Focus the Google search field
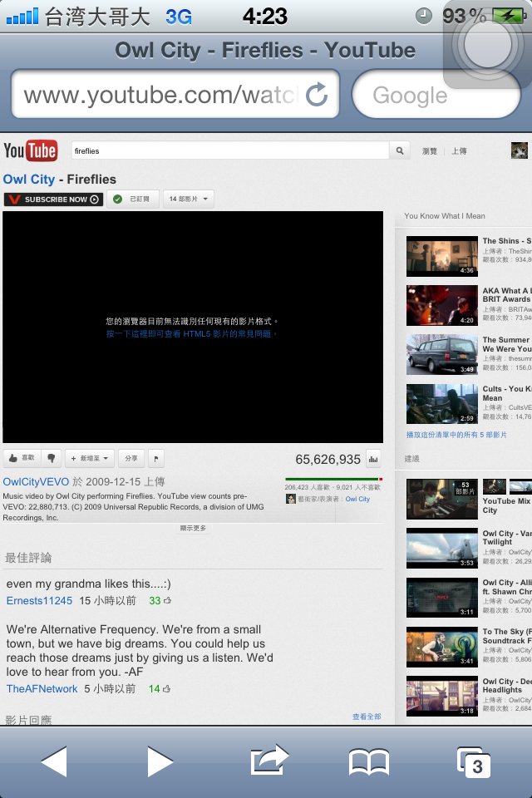The image size is (532, 798). (x=436, y=95)
